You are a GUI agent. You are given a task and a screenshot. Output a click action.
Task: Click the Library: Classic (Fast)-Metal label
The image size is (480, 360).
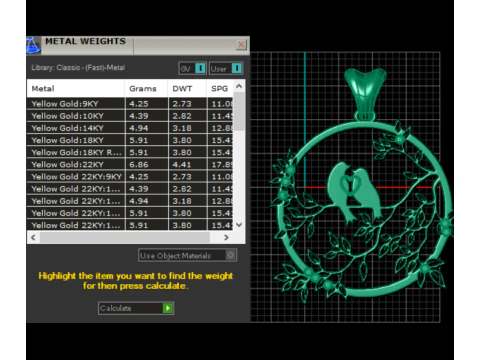click(78, 68)
